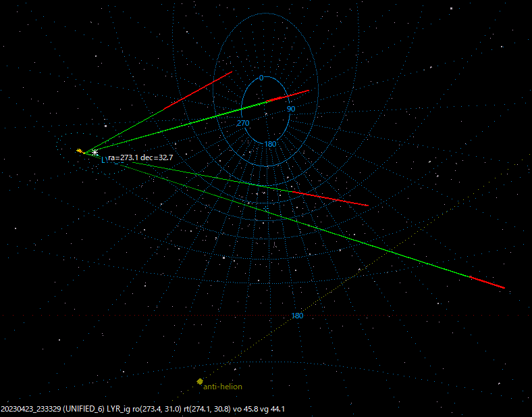This screenshot has width=532, height=417.
Task: Click the 180 label on the solid blue ring
Action: click(270, 144)
